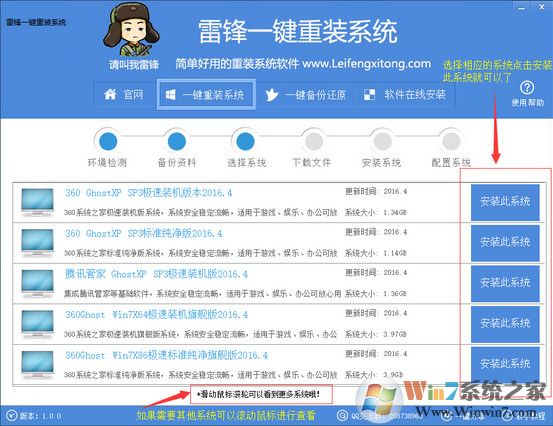Install 腾讯管家 GhostXP SP3 system
Screen dimensions: 553x426
click(x=505, y=283)
